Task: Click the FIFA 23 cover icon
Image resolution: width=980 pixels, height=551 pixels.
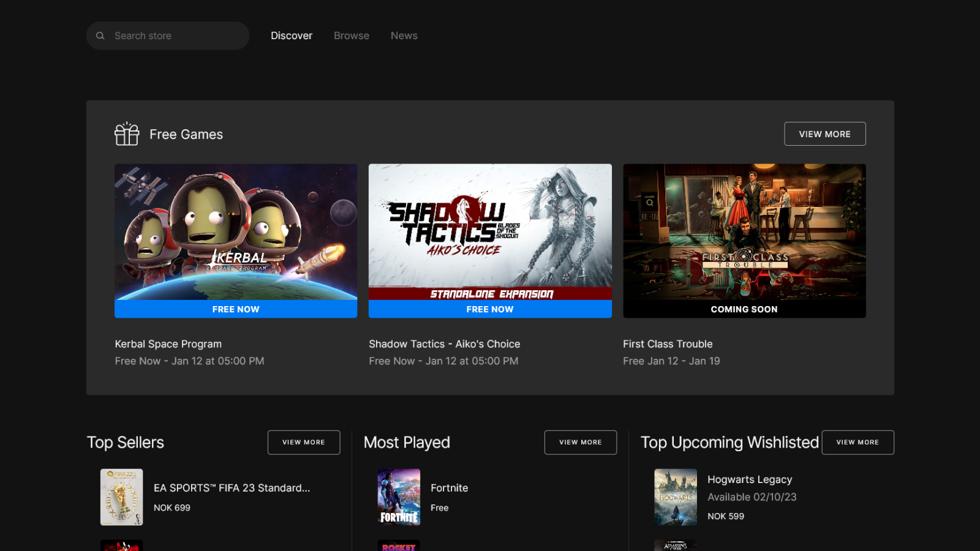Action: [122, 497]
